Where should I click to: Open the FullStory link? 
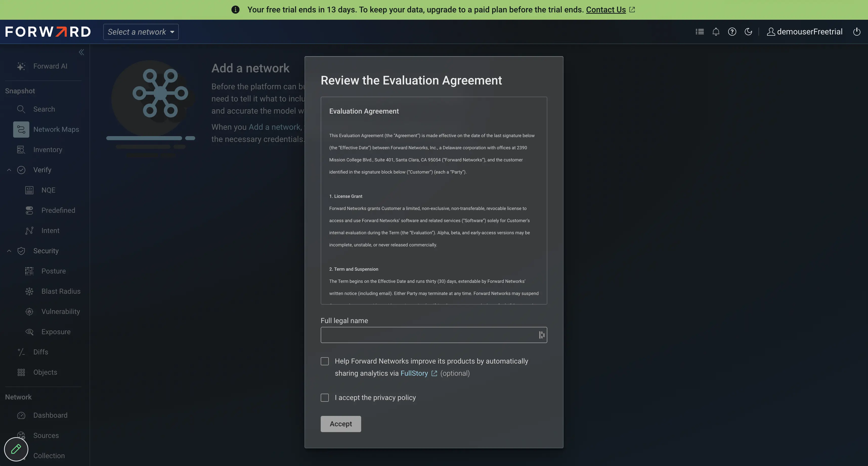click(419, 373)
